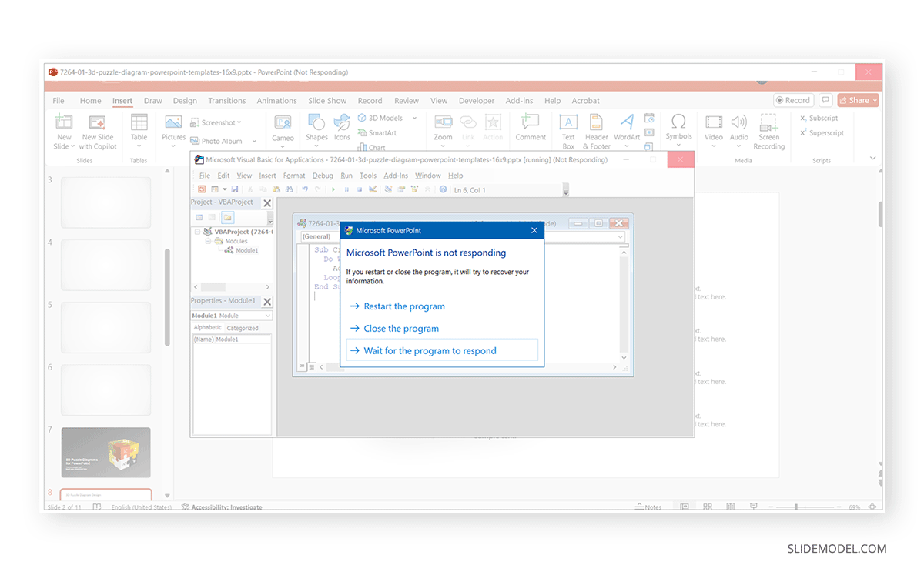Collapse the Modules folder in VBAProject tree
The image size is (924, 572).
208,241
